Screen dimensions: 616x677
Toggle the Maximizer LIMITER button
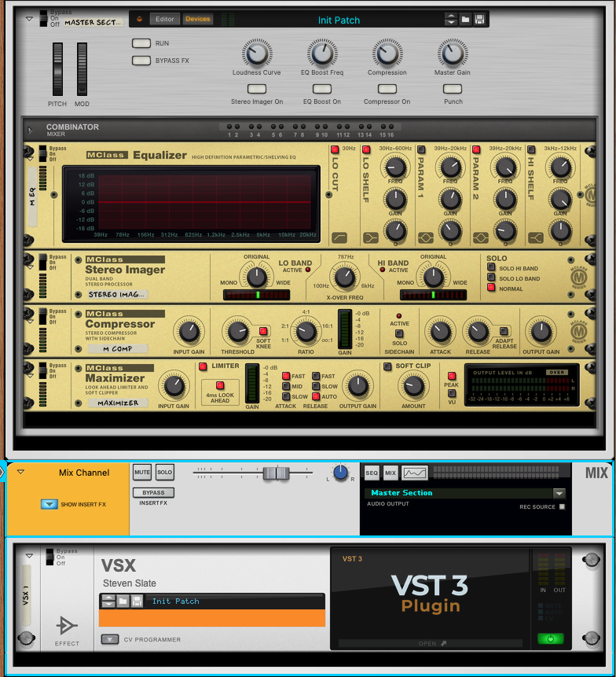(x=203, y=366)
